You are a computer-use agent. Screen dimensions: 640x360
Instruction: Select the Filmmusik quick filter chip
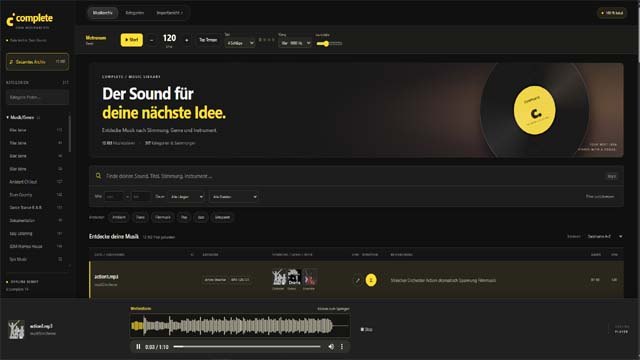click(162, 217)
